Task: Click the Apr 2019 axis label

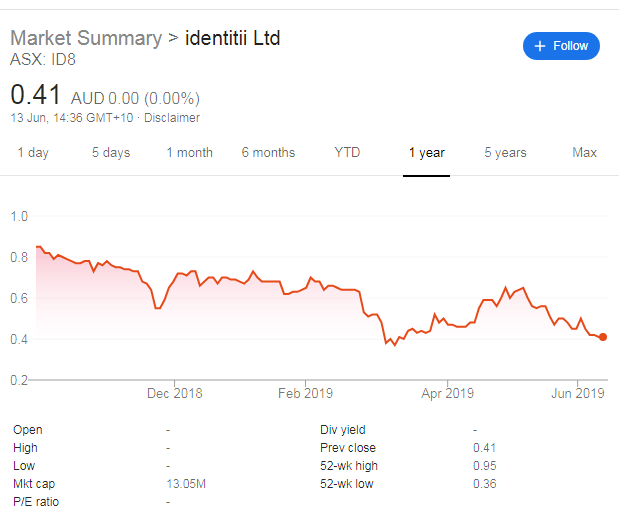Action: click(446, 393)
